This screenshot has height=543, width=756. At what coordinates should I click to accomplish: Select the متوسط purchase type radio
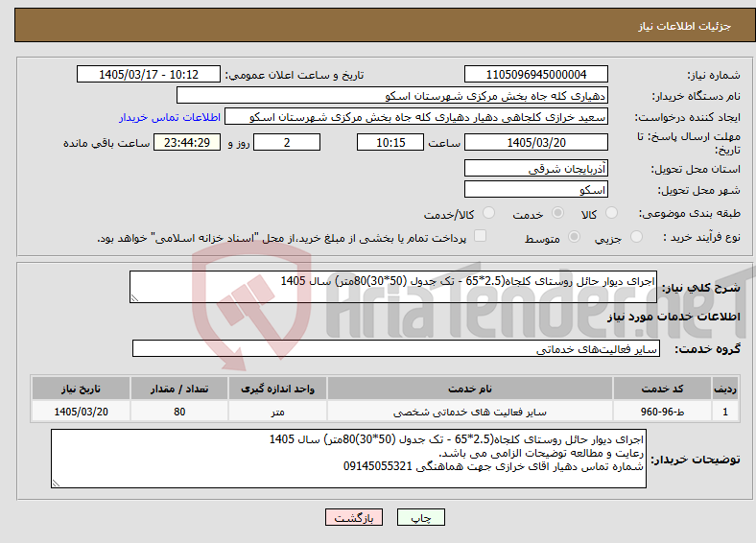tap(574, 236)
